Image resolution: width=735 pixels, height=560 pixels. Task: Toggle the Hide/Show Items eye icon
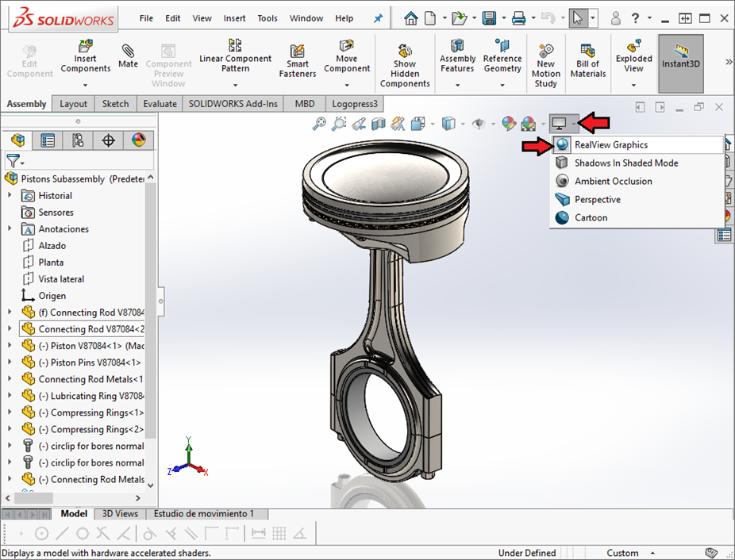[479, 124]
